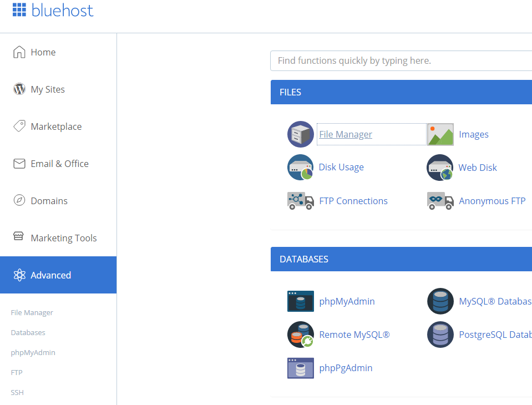
Task: Click the File Manager cabinet icon
Action: 301,134
